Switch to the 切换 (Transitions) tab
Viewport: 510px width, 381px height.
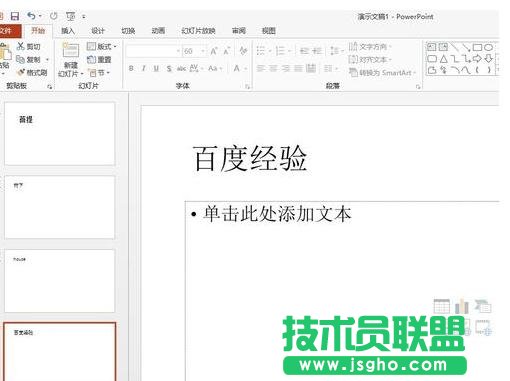[x=128, y=31]
